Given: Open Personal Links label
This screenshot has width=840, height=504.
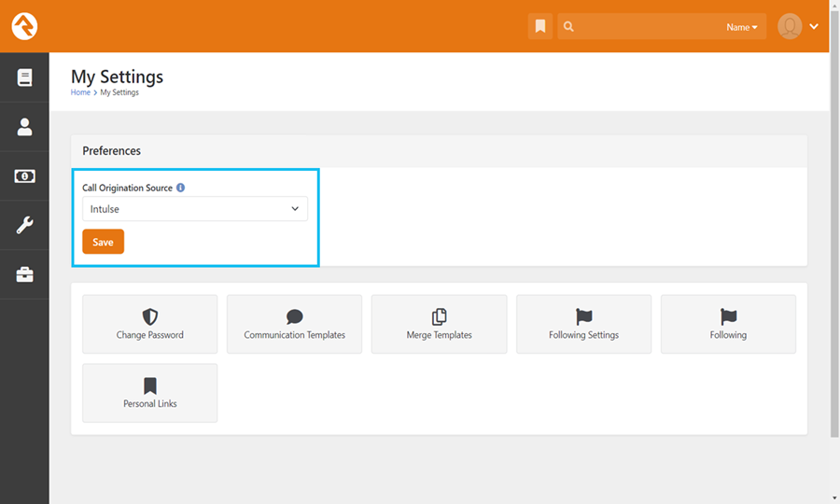Looking at the screenshot, I should tap(150, 404).
